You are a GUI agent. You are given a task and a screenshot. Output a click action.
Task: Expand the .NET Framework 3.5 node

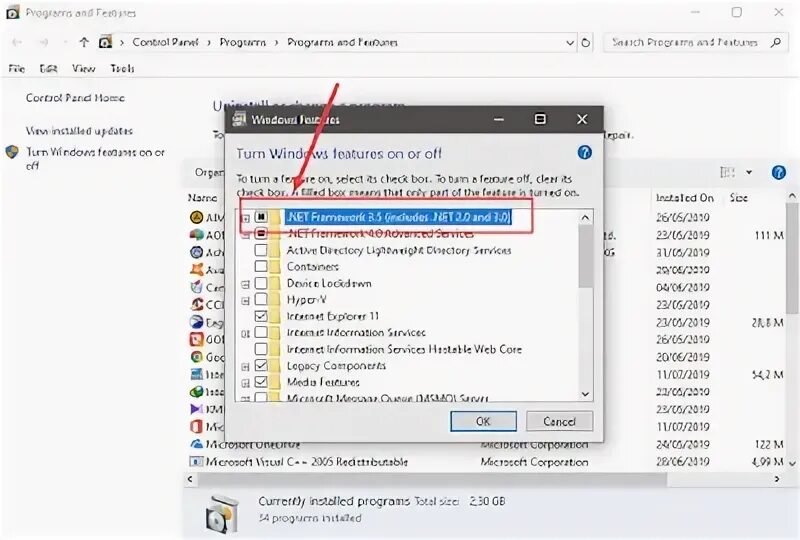(x=245, y=218)
